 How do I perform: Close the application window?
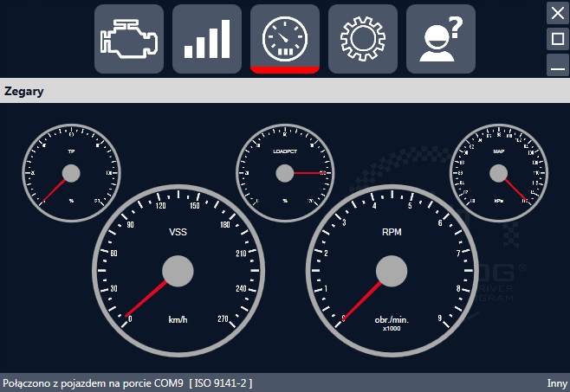click(558, 14)
